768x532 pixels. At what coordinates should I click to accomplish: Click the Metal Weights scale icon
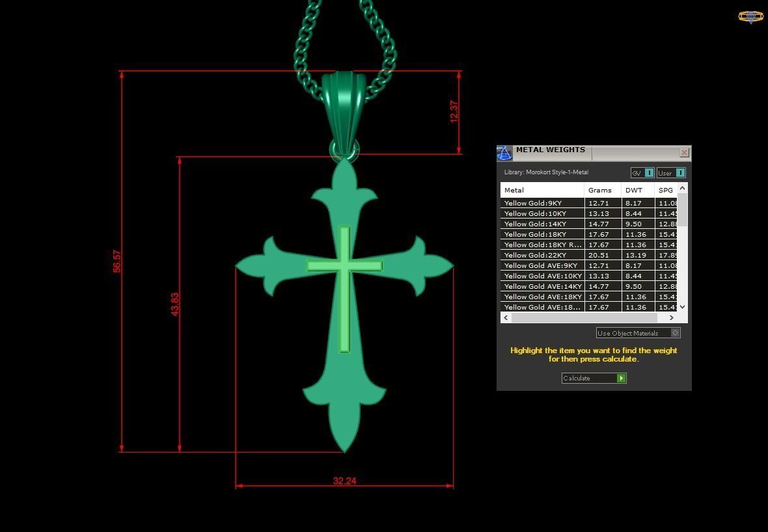[x=504, y=153]
